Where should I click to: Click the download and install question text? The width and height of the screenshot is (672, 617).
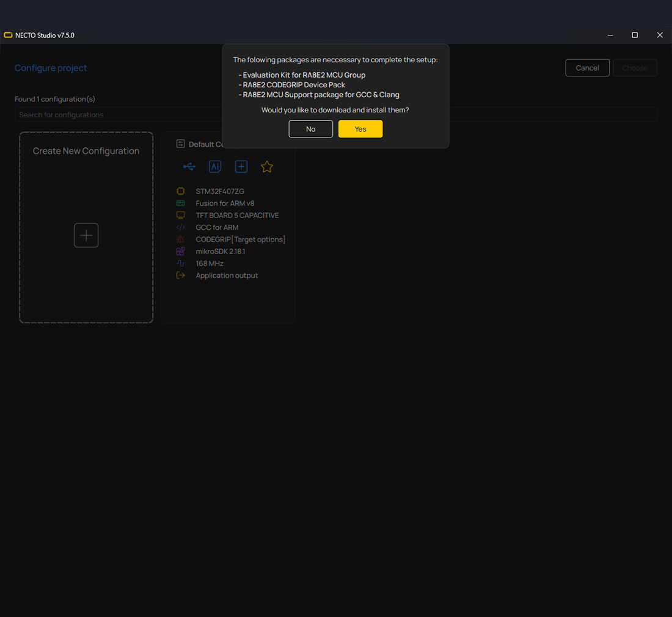[x=335, y=110]
